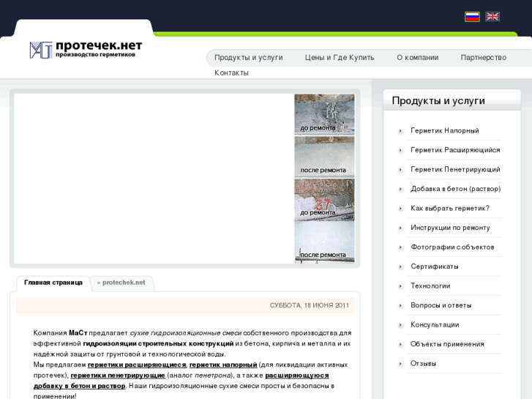Screen dimensions: 532x399
Task: Open Сертификаты sidebar link
Action: (x=434, y=266)
